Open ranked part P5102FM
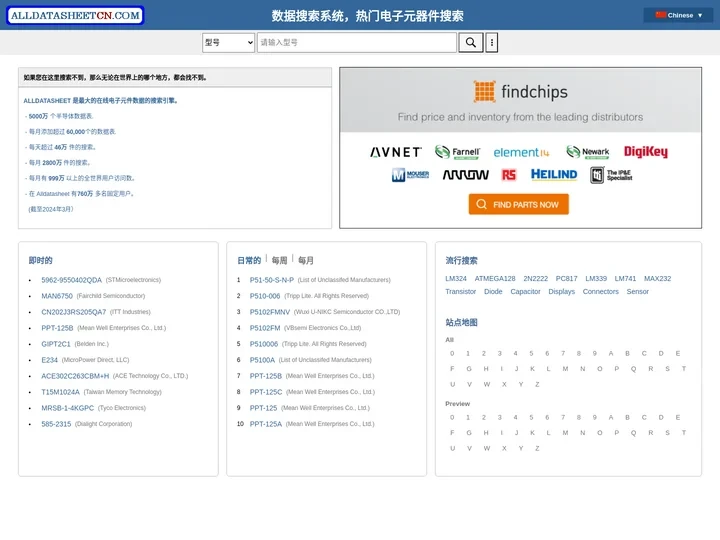This screenshot has height=540, width=720. tap(265, 328)
